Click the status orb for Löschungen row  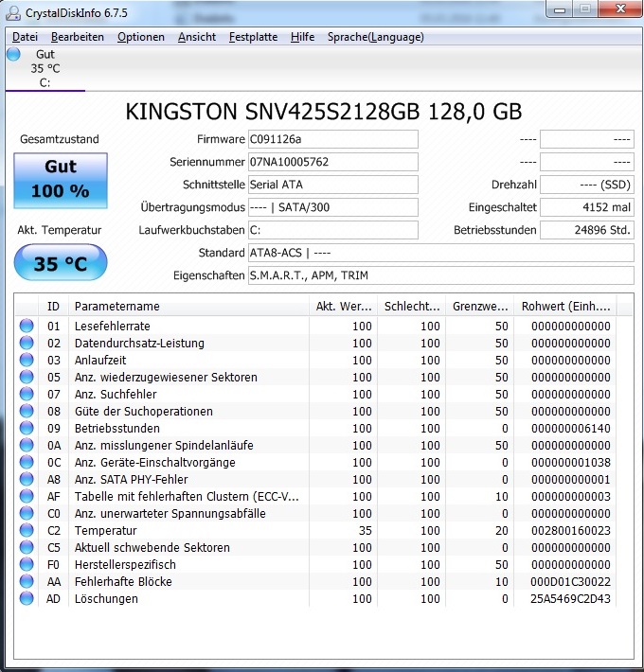(27, 598)
